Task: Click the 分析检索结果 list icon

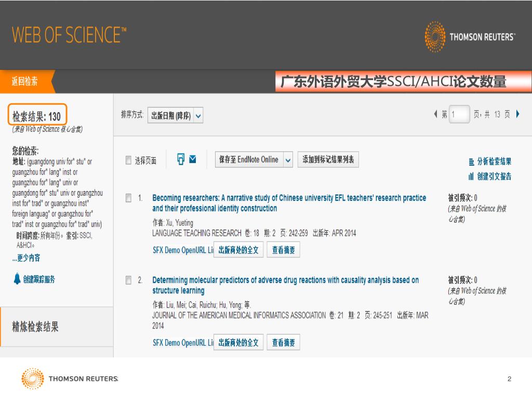Action: [472, 162]
